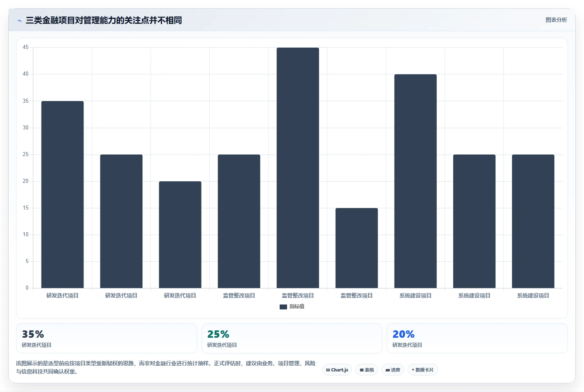
Task: Click the 数据卡片 tag chip
Action: coord(422,370)
